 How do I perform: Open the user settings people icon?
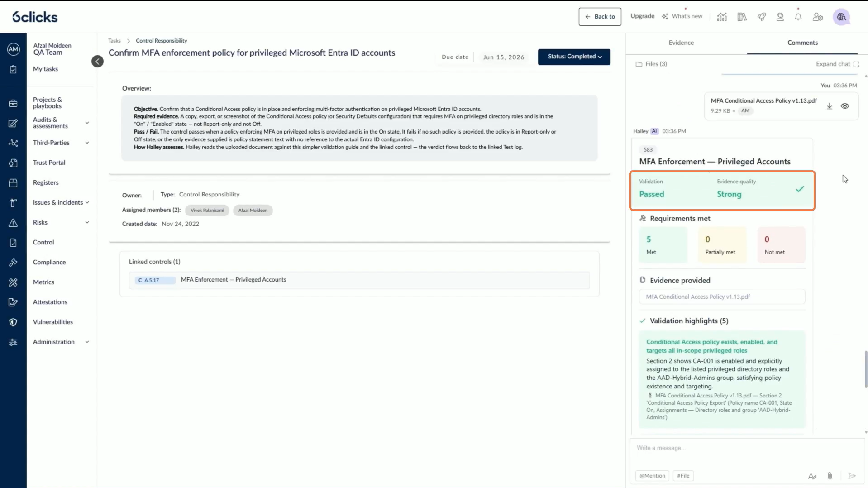coord(817,17)
